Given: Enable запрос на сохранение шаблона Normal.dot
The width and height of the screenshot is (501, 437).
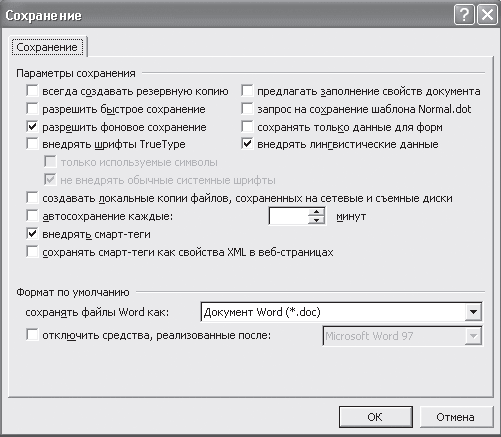Looking at the screenshot, I should [247, 108].
